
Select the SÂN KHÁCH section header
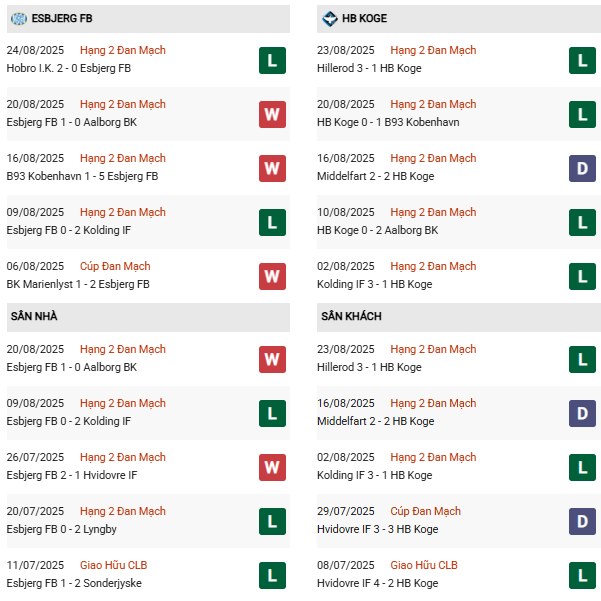coord(352,316)
